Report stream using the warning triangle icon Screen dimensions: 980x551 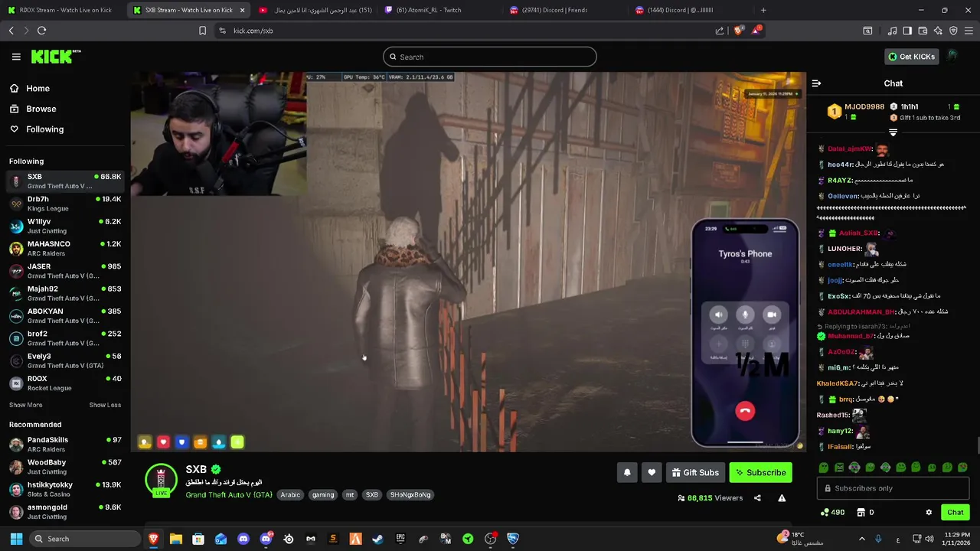(x=782, y=498)
